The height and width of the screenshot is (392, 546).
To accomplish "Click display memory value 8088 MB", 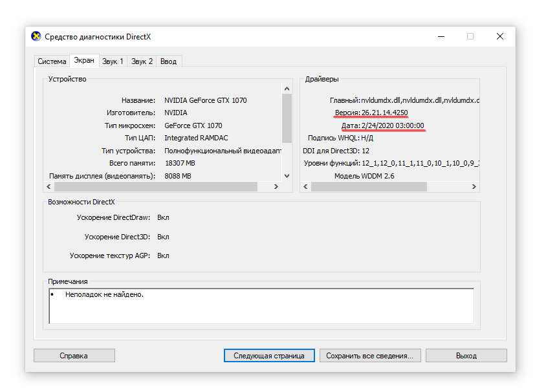I will click(x=178, y=176).
